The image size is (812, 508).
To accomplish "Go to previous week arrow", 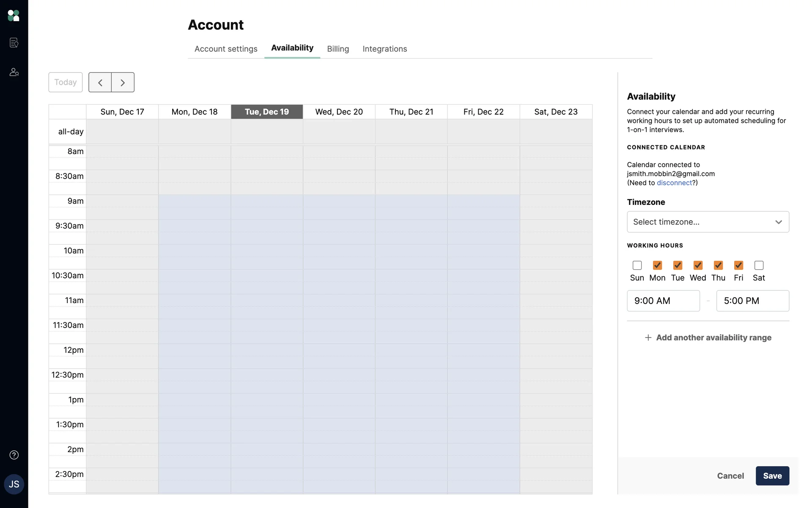I will coord(100,83).
